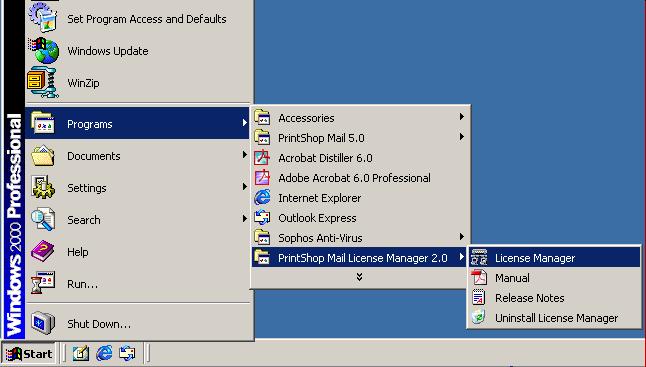Click the Set Program Access and Defaults label
646x367 pixels.
(147, 19)
